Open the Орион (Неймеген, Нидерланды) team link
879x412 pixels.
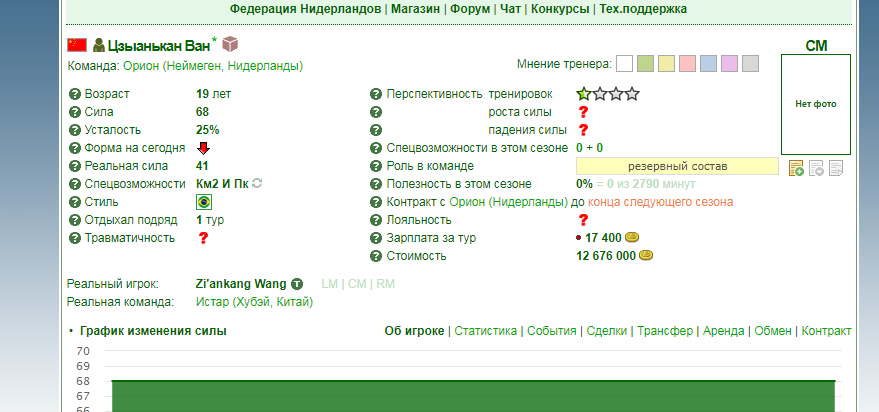[212, 66]
